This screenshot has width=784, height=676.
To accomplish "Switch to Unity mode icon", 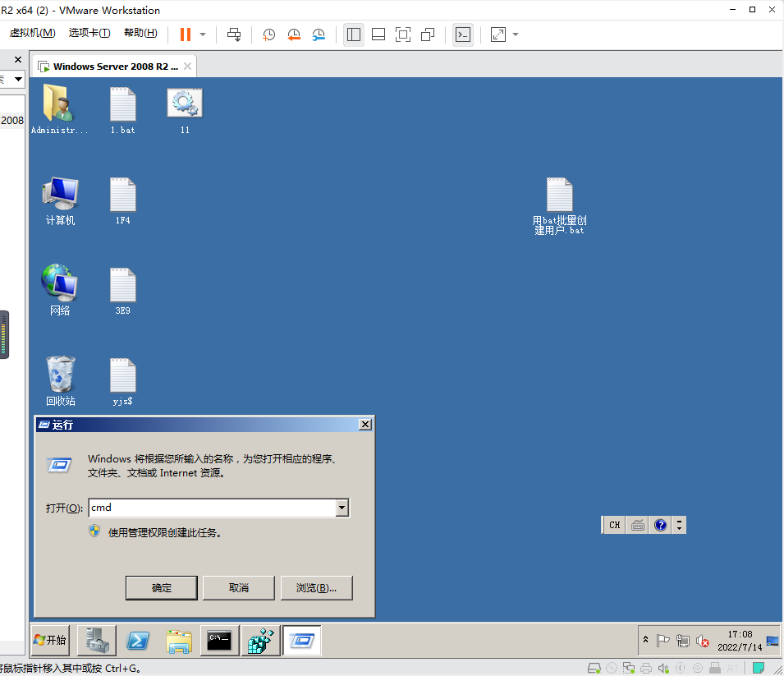I will (x=428, y=34).
